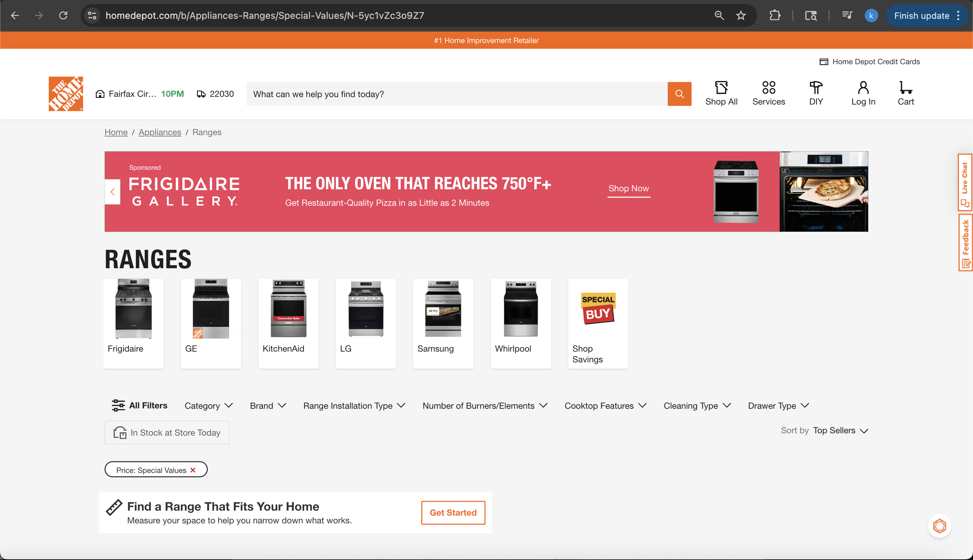The image size is (973, 560).
Task: Click the banner carousel previous arrow
Action: 113,192
